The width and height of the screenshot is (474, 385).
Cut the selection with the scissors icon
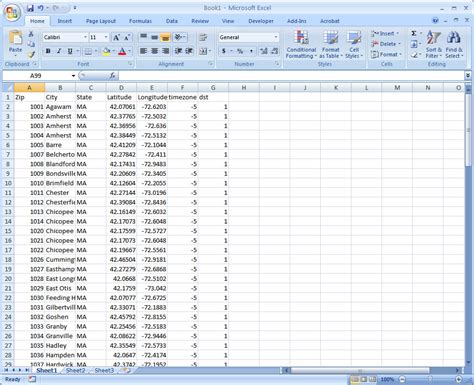point(31,34)
